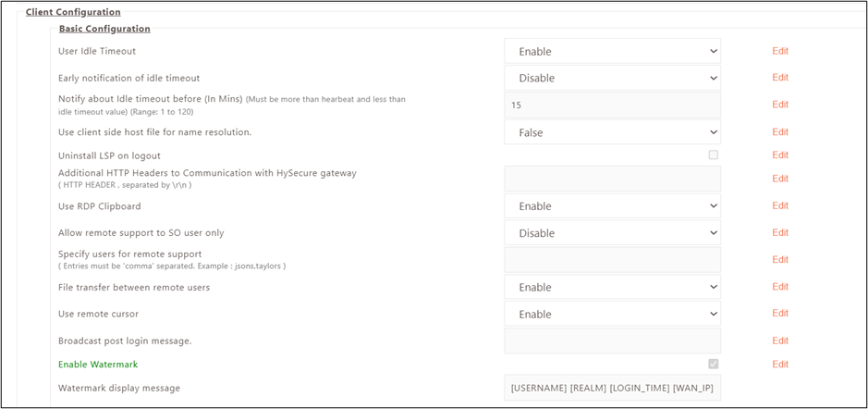Click Edit link for Enable Watermark
868x409 pixels.
click(780, 365)
